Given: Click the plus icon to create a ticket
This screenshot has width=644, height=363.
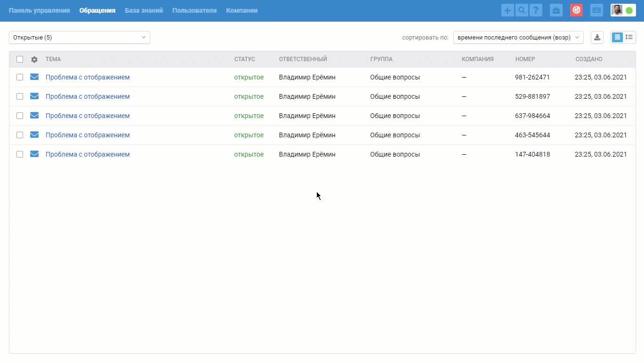Looking at the screenshot, I should 507,10.
